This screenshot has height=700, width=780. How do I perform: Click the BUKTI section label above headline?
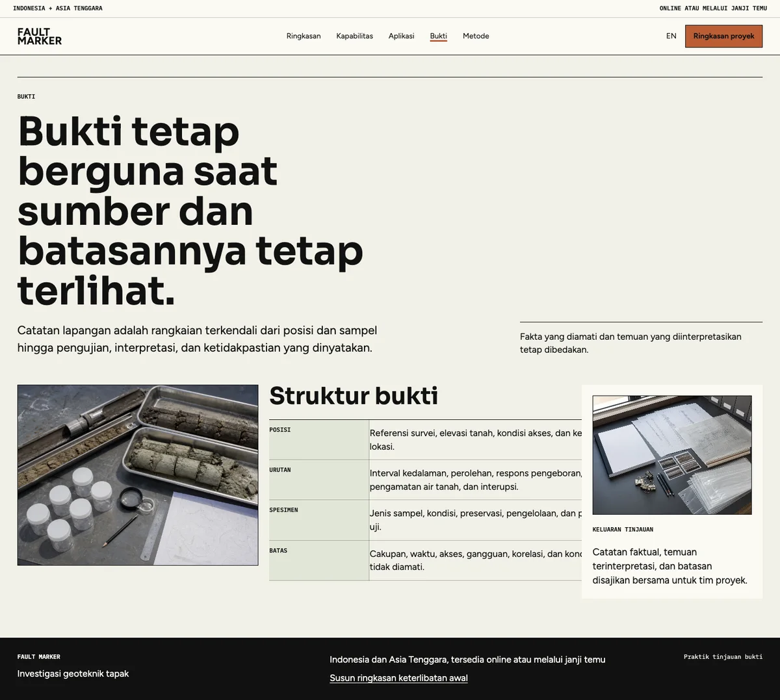[26, 97]
